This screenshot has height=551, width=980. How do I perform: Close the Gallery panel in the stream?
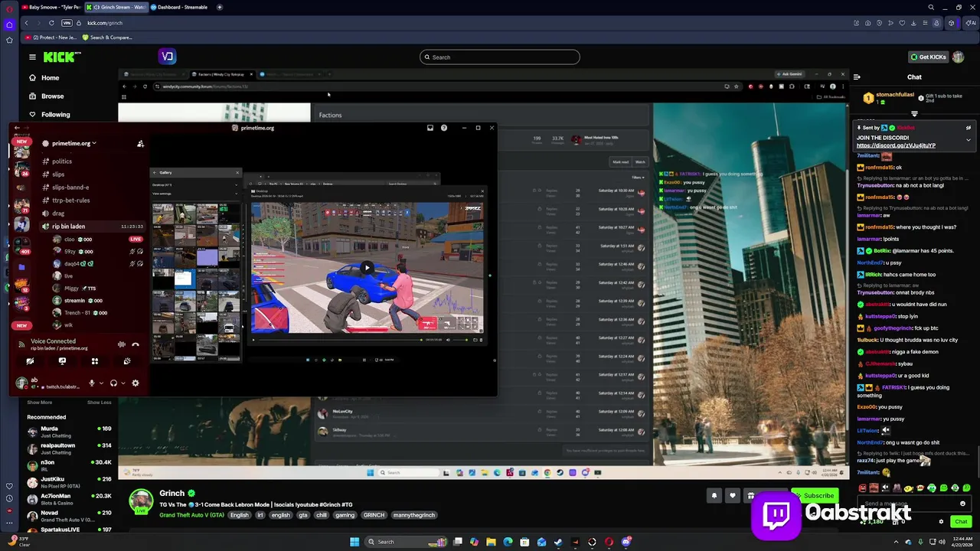point(237,172)
